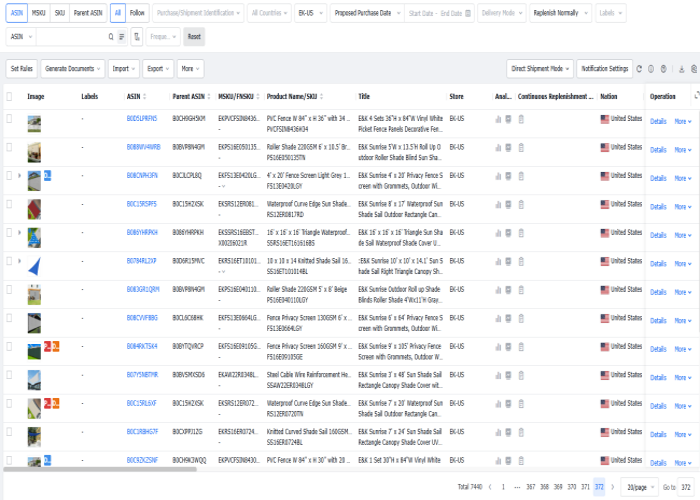This screenshot has height=500, width=700.
Task: Open the Import menu
Action: point(124,69)
